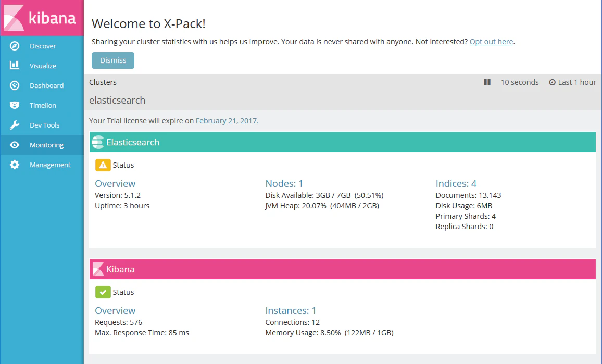
Task: Pause auto-refresh with pause icon
Action: point(487,82)
